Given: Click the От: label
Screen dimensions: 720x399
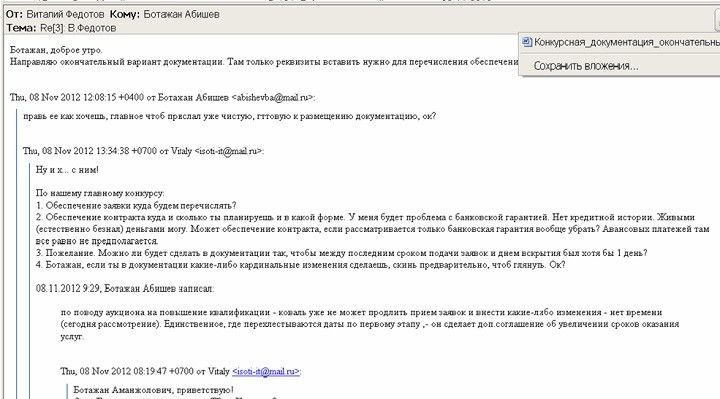Looking at the screenshot, I should [x=14, y=14].
